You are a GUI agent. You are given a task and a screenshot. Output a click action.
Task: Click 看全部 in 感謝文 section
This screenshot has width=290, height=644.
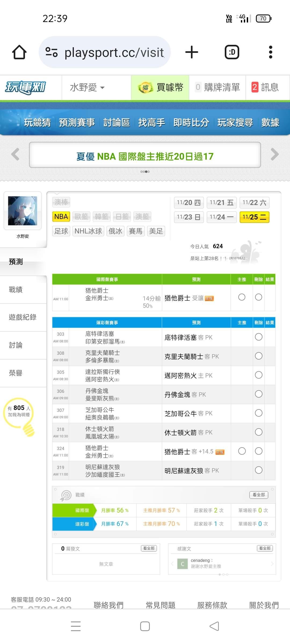pyautogui.click(x=265, y=548)
